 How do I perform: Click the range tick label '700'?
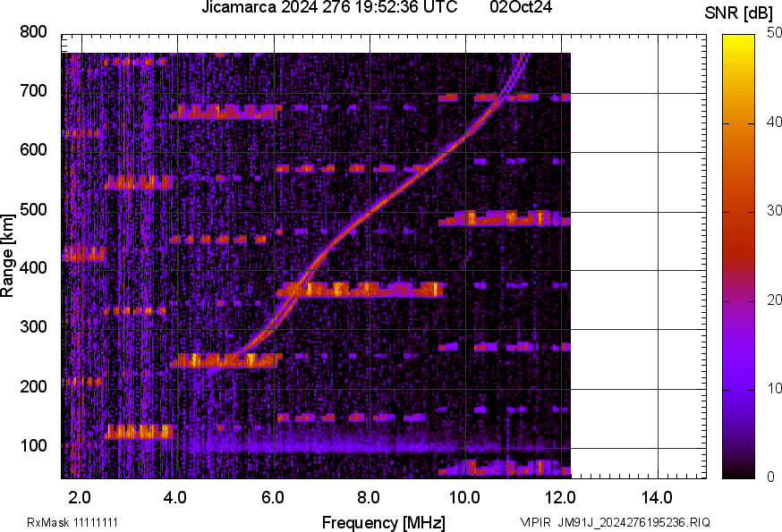point(33,91)
